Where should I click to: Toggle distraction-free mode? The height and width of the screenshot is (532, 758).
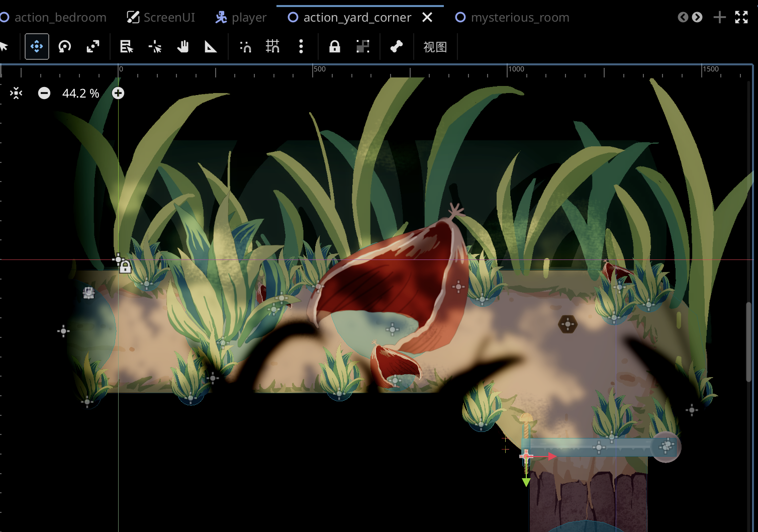(741, 17)
